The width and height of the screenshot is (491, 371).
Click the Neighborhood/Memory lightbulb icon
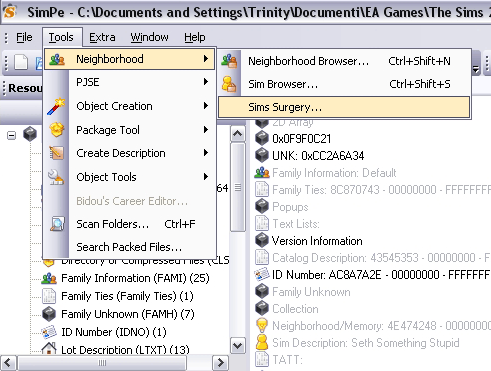pos(262,326)
